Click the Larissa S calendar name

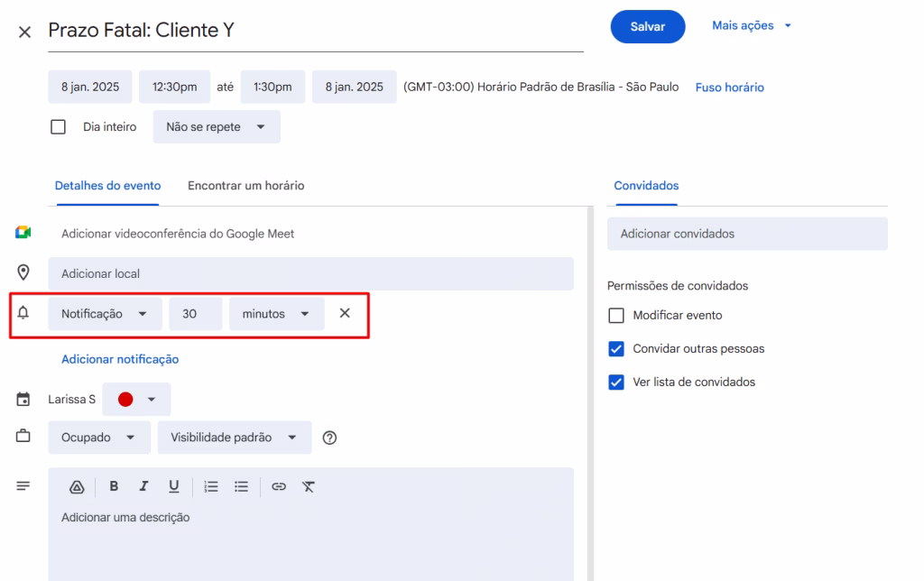coord(72,399)
